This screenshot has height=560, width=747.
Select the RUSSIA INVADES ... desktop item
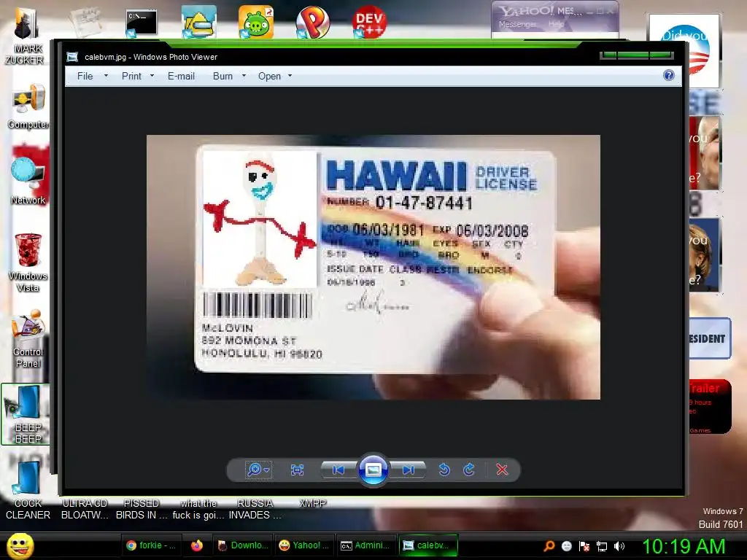(x=255, y=509)
